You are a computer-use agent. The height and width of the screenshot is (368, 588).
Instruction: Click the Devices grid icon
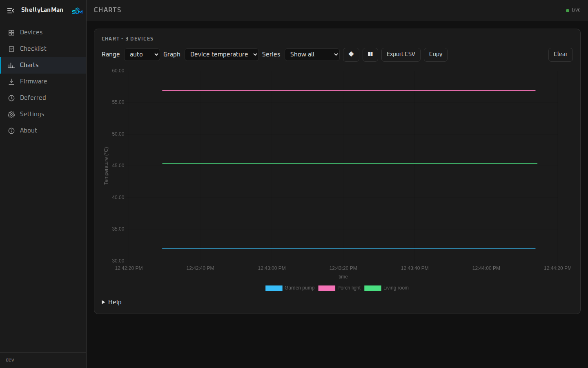11,33
